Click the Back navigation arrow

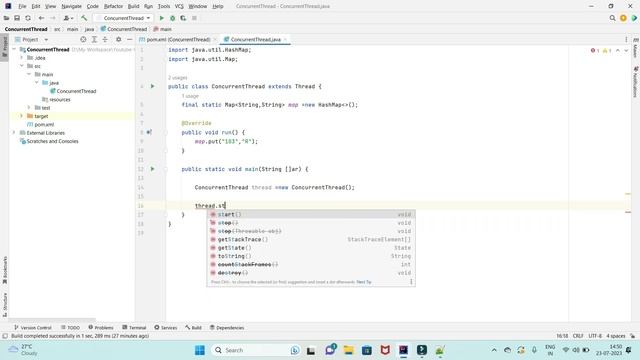point(41,18)
